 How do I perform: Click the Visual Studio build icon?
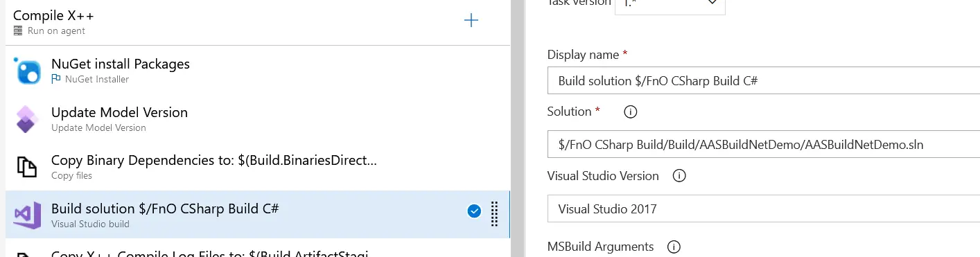[x=27, y=215]
